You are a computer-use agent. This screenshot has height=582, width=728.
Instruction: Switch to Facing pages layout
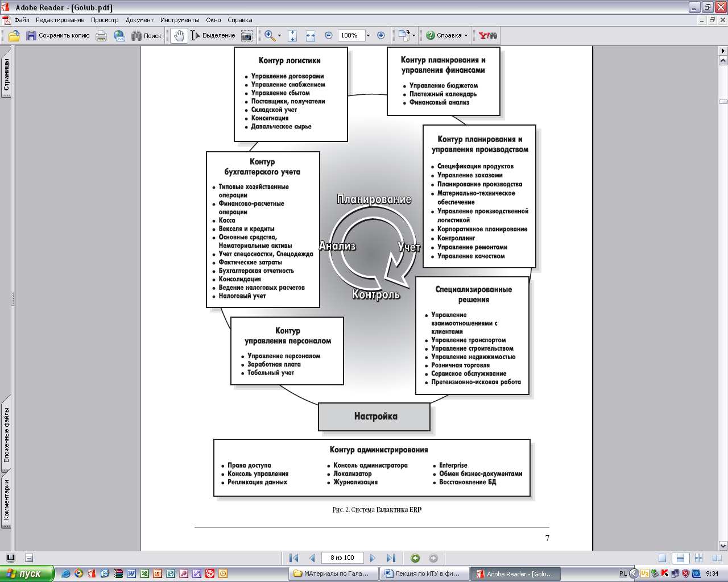click(717, 558)
